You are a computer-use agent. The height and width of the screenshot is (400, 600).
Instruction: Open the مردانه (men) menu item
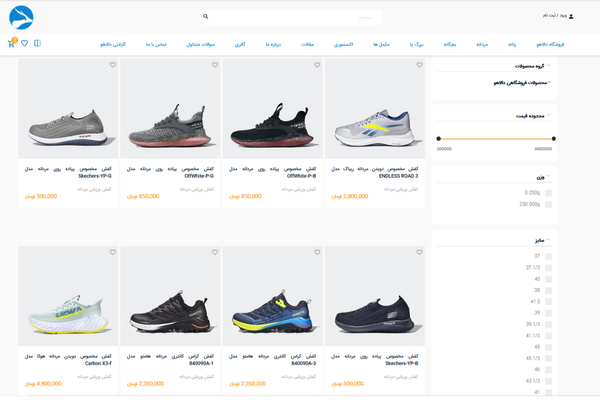pyautogui.click(x=482, y=44)
